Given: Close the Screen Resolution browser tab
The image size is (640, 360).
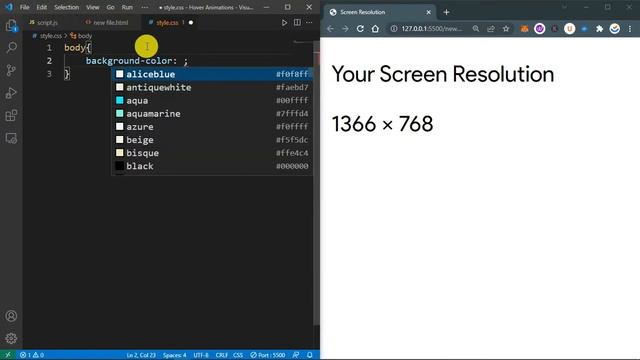Looking at the screenshot, I should pos(429,12).
